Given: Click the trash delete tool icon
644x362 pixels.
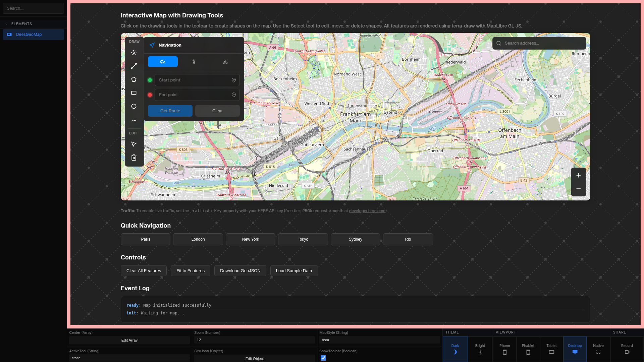Looking at the screenshot, I should click(134, 158).
